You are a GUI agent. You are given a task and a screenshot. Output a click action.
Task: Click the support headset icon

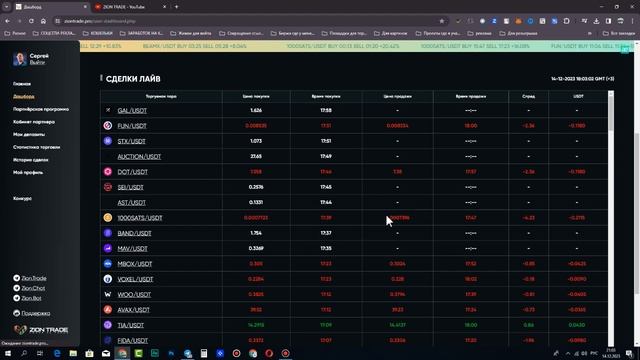[x=16, y=313]
